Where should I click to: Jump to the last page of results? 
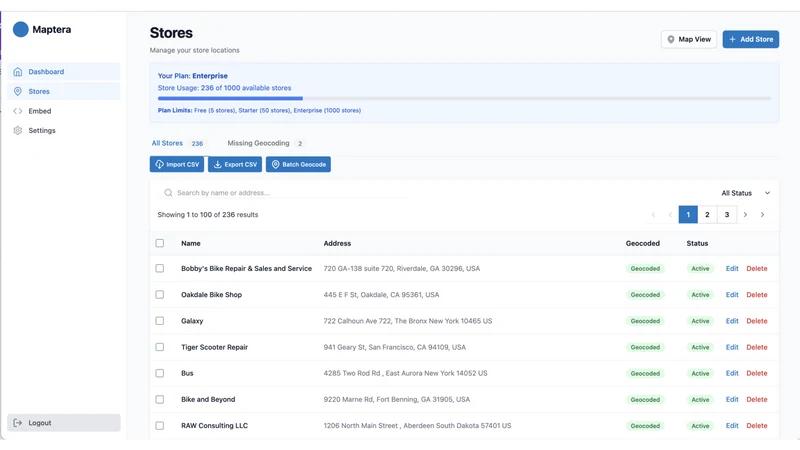point(763,214)
